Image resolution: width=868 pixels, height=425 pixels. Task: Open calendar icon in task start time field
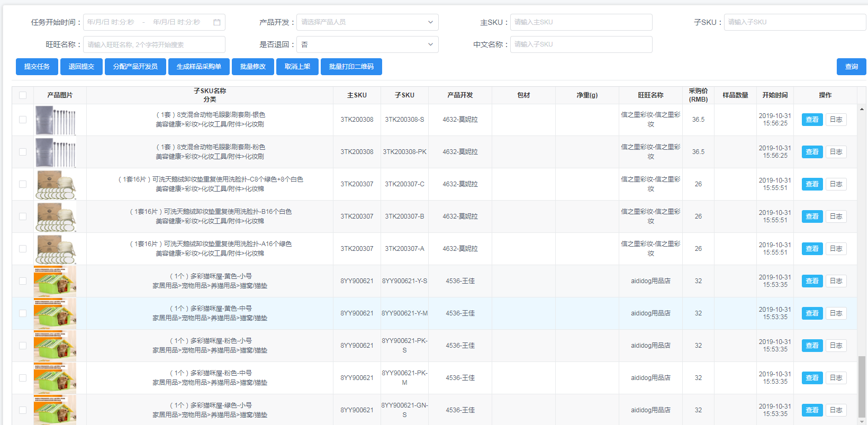tap(216, 22)
